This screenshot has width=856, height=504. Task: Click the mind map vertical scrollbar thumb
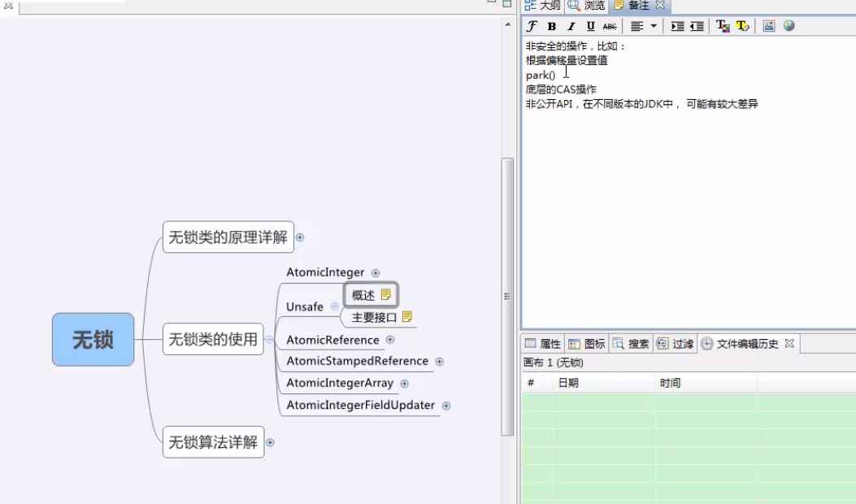point(507,297)
